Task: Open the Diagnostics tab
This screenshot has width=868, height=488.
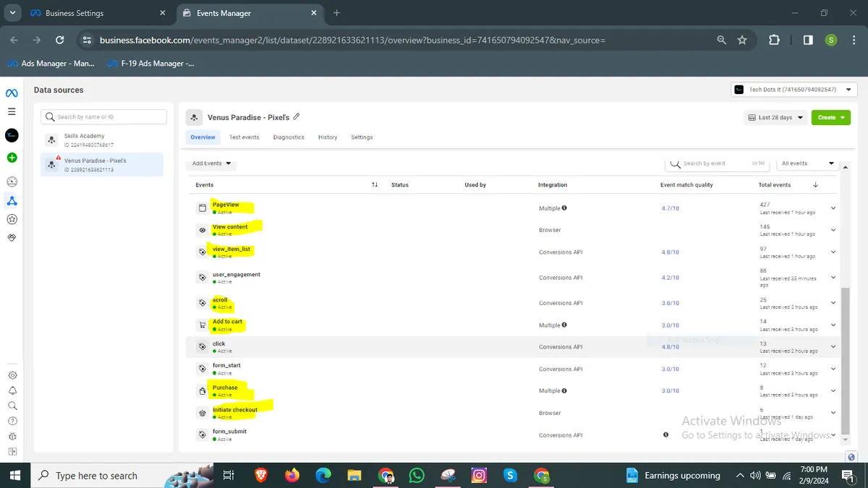Action: tap(289, 137)
